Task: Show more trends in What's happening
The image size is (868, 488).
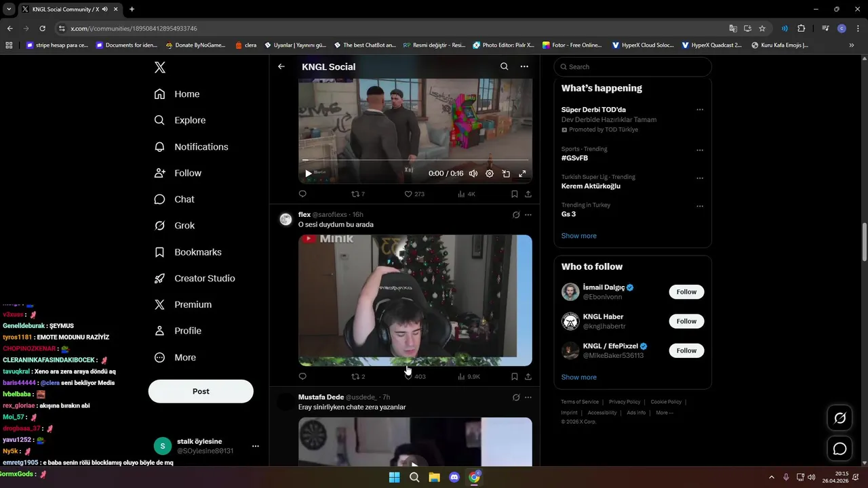Action: tap(579, 236)
